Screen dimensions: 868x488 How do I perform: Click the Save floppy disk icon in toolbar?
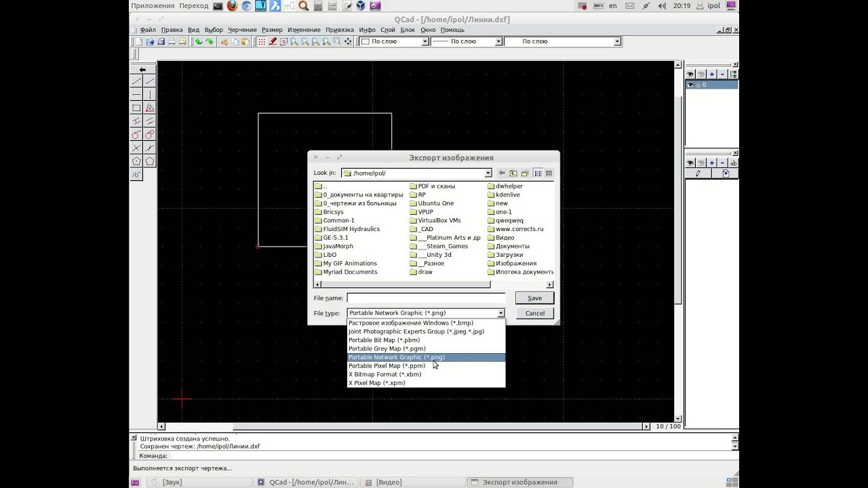[161, 41]
